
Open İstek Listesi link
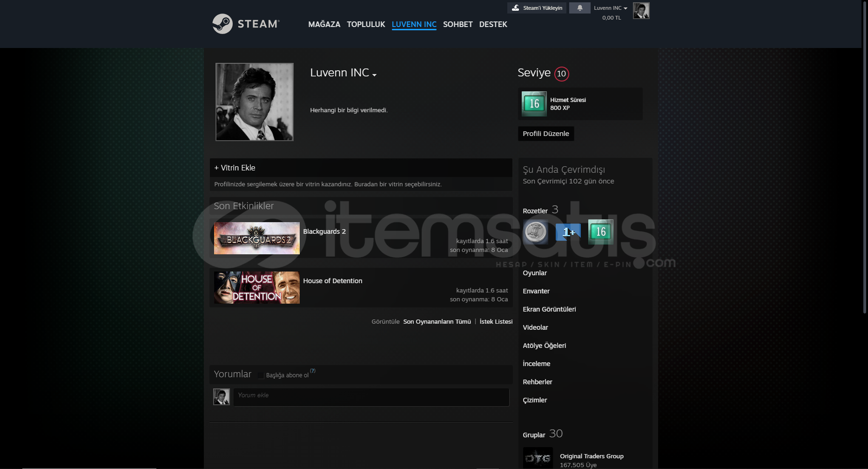(x=496, y=321)
